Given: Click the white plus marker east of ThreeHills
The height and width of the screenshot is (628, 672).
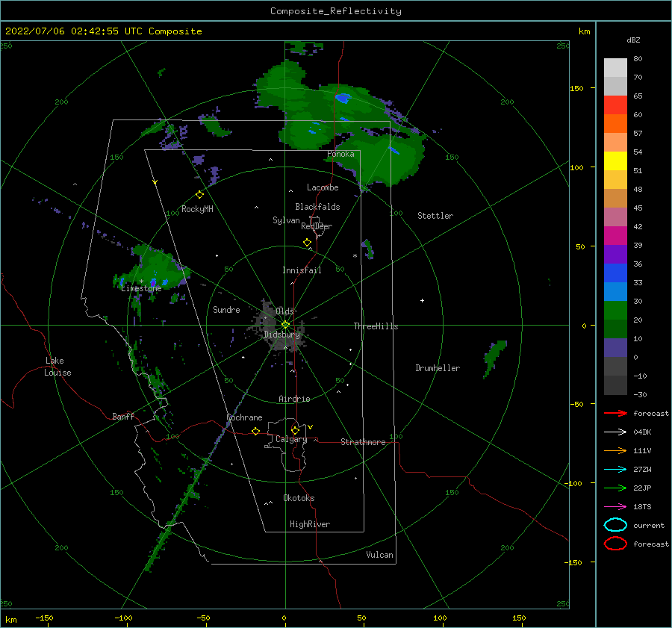Looking at the screenshot, I should click(422, 300).
